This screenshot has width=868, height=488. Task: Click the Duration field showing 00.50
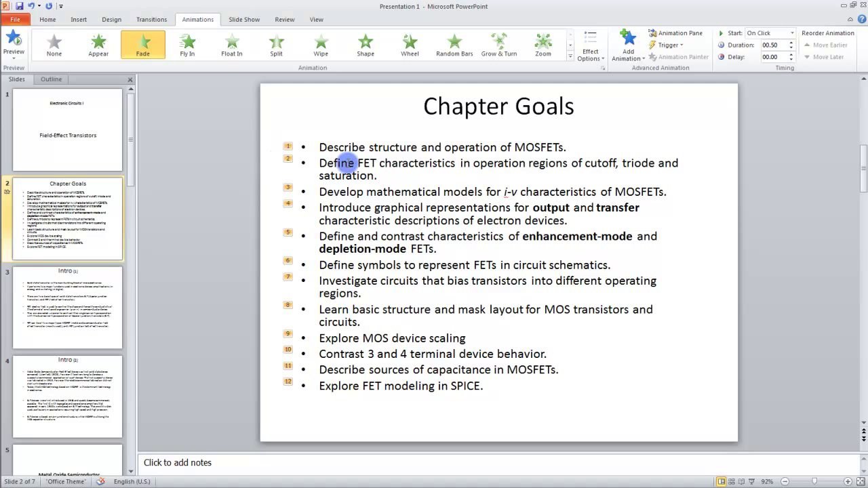click(772, 45)
